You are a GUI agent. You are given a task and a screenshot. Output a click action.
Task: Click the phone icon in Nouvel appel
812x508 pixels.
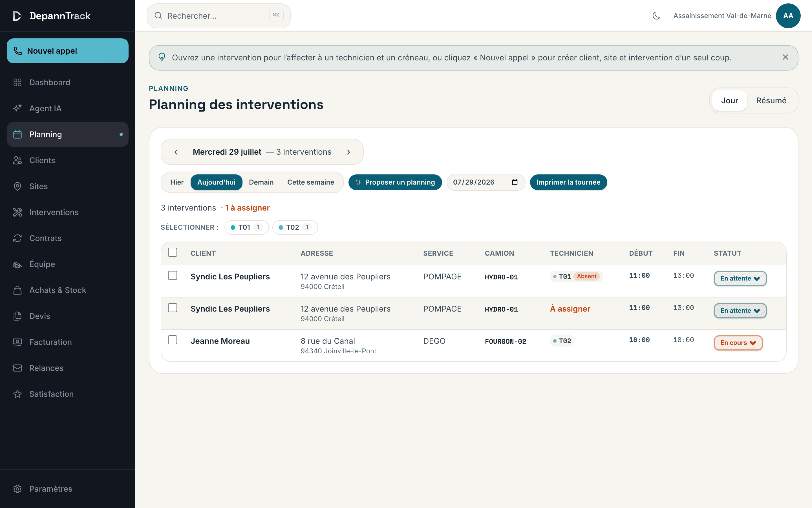pos(18,51)
